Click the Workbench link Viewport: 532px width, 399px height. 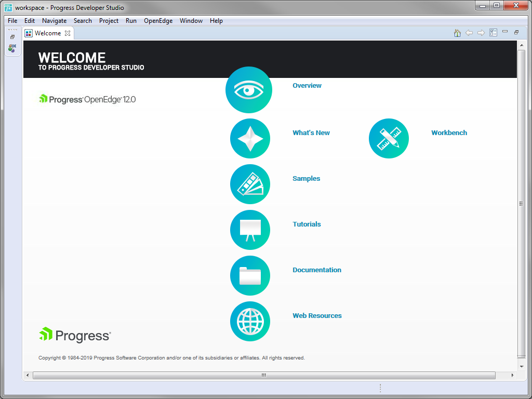pos(449,132)
